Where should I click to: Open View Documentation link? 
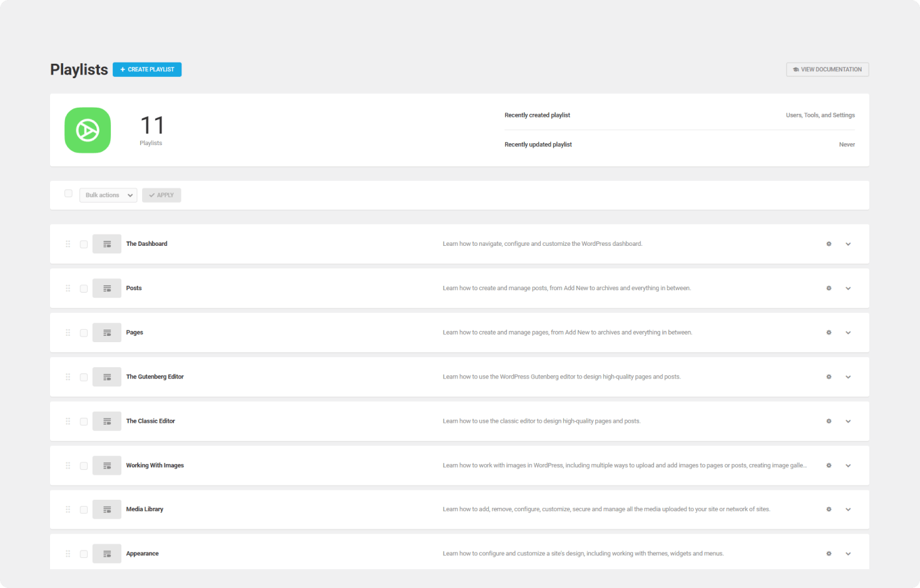coord(827,69)
